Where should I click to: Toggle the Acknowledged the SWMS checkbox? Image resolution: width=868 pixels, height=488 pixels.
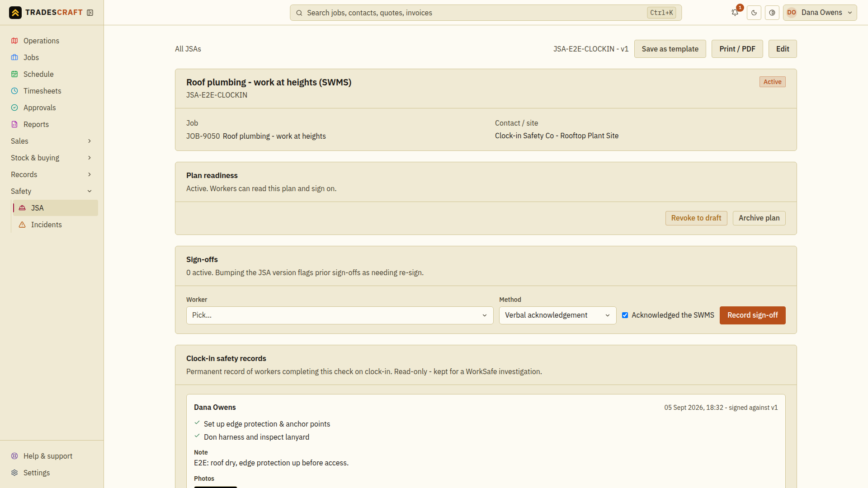click(625, 315)
